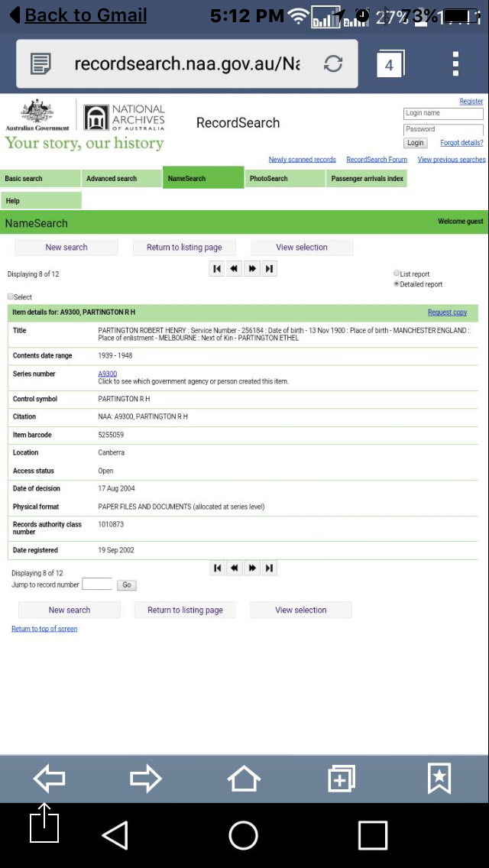The image size is (489, 868).
Task: Follow the Forgot details? link
Action: click(461, 143)
